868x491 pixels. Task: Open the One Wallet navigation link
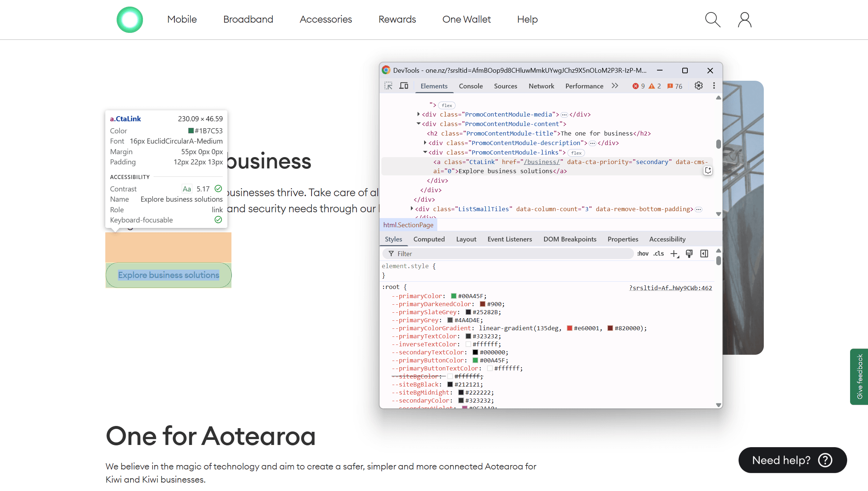467,19
